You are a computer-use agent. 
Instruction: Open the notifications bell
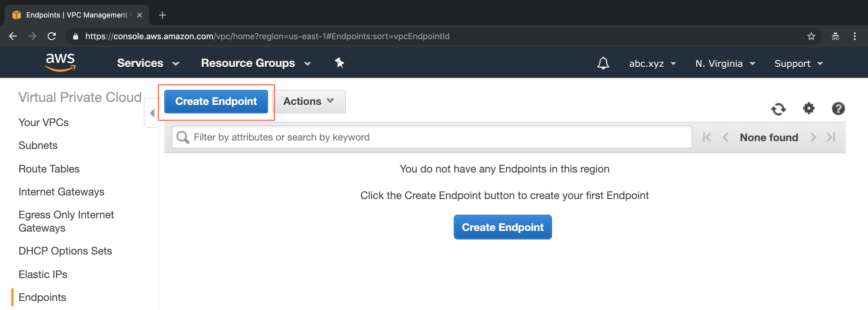click(x=603, y=63)
